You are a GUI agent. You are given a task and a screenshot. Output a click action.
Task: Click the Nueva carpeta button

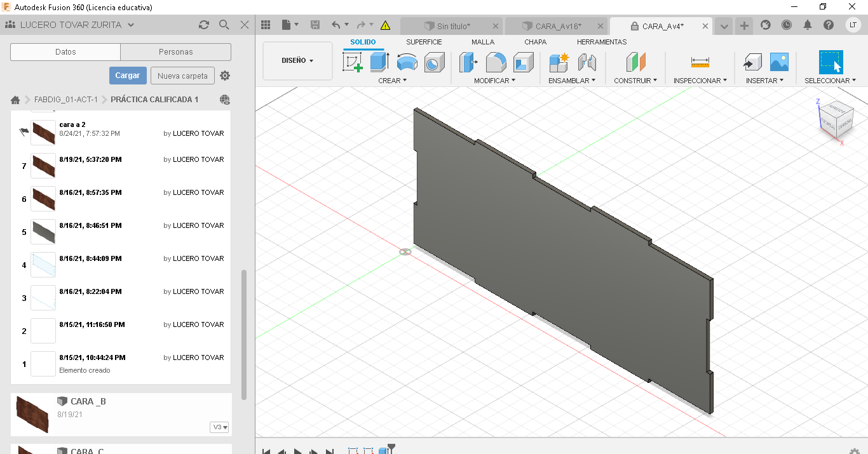click(182, 76)
